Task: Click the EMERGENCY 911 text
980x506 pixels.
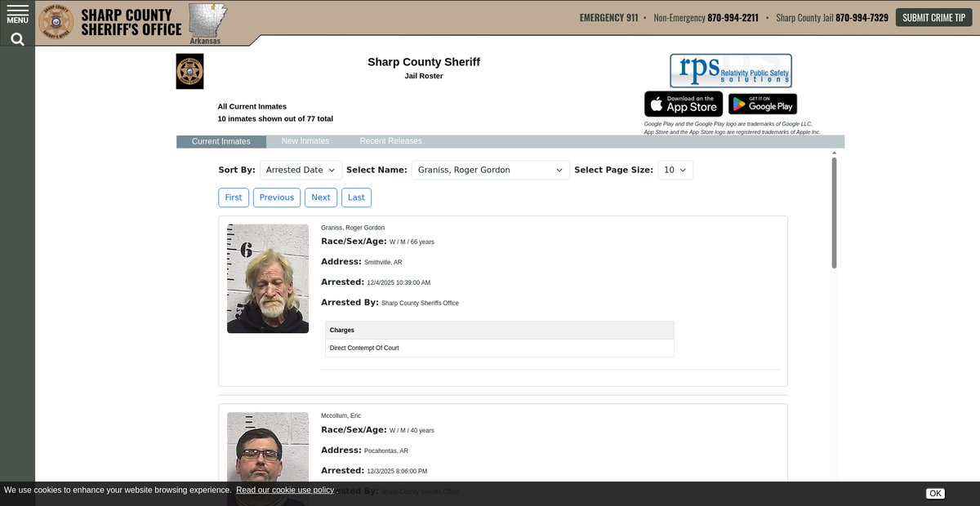Action: tap(608, 18)
